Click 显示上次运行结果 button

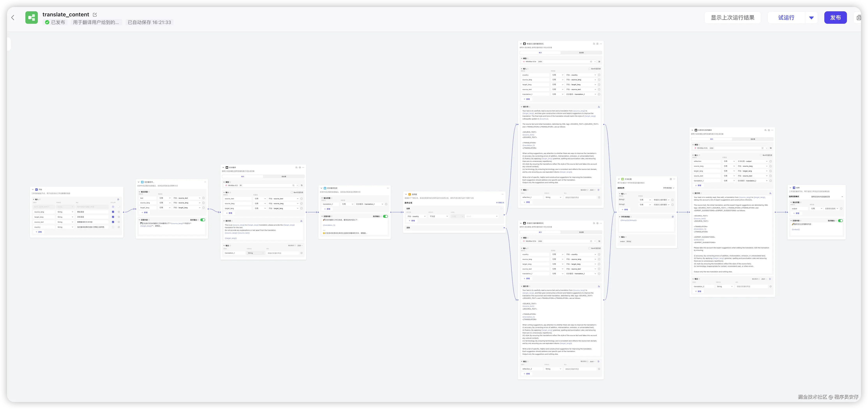(732, 18)
